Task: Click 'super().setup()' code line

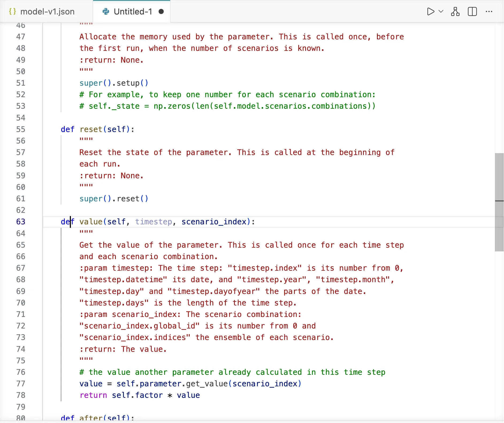Action: point(114,83)
